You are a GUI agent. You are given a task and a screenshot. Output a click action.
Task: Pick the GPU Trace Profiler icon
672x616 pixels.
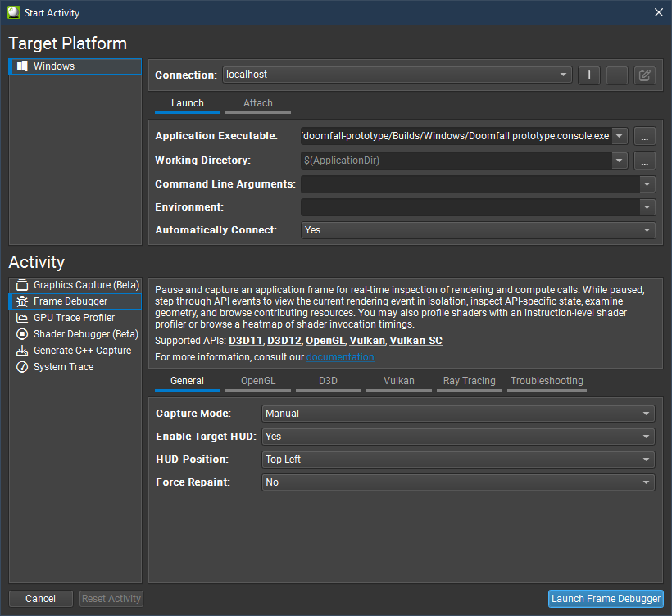[x=22, y=318]
